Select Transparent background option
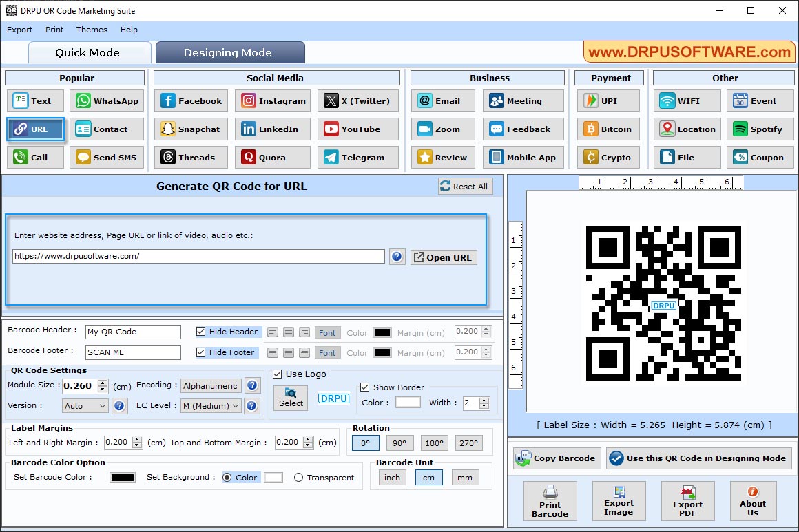The image size is (799, 532). 299,476
